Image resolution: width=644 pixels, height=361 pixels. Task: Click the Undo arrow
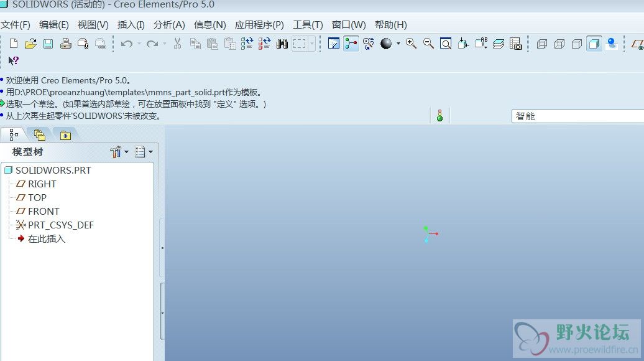[127, 44]
